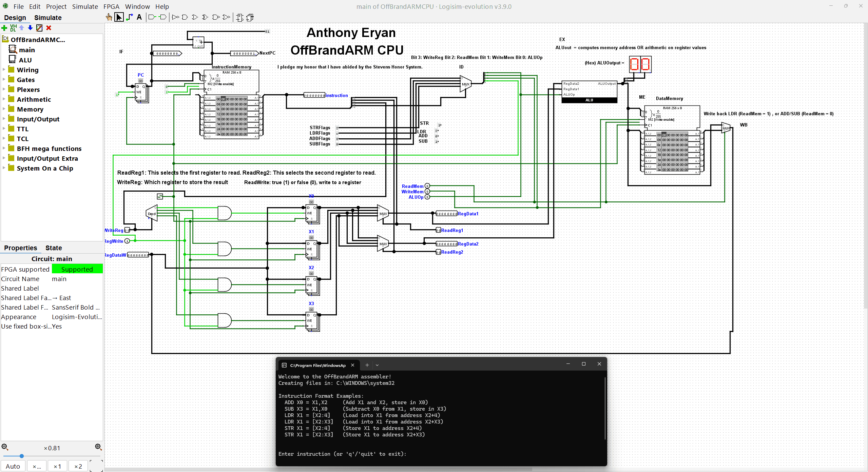Image resolution: width=868 pixels, height=472 pixels.
Task: Select the Text tool
Action: click(x=139, y=17)
